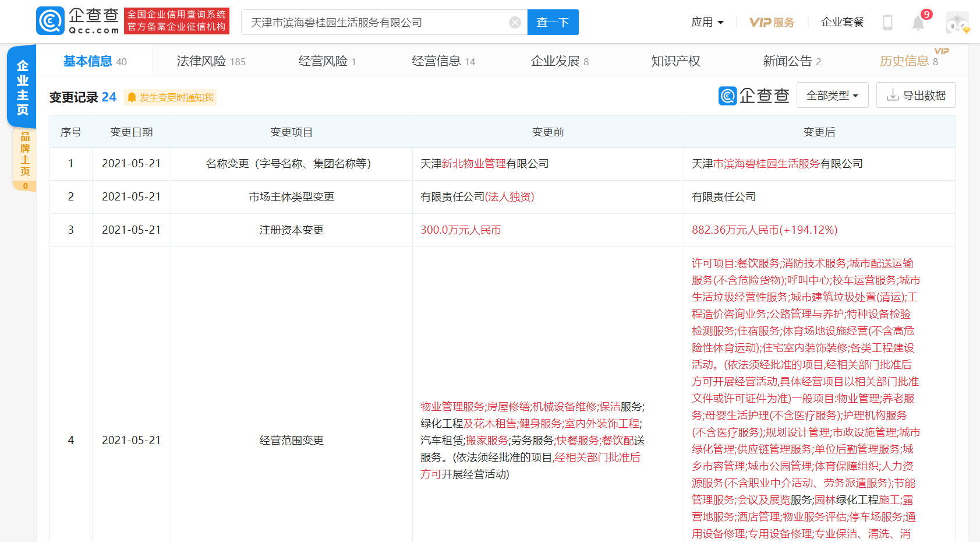Click 导出数据 export button

[x=916, y=95]
